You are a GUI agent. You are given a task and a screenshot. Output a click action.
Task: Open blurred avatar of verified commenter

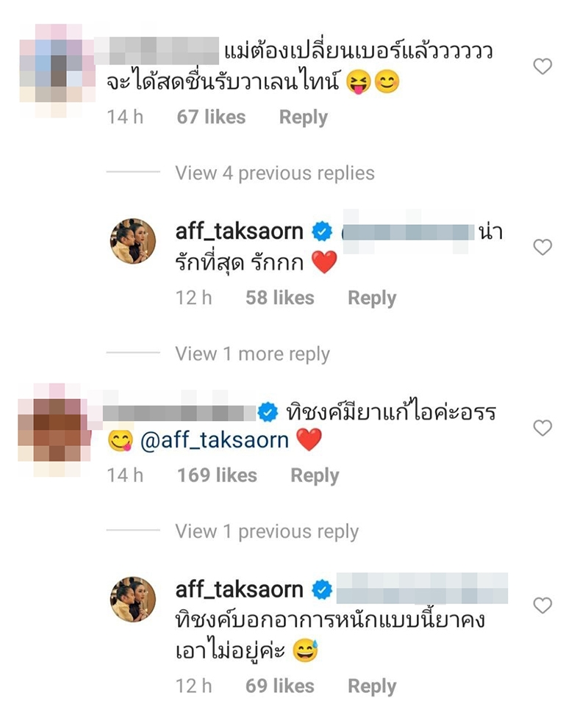tap(54, 430)
